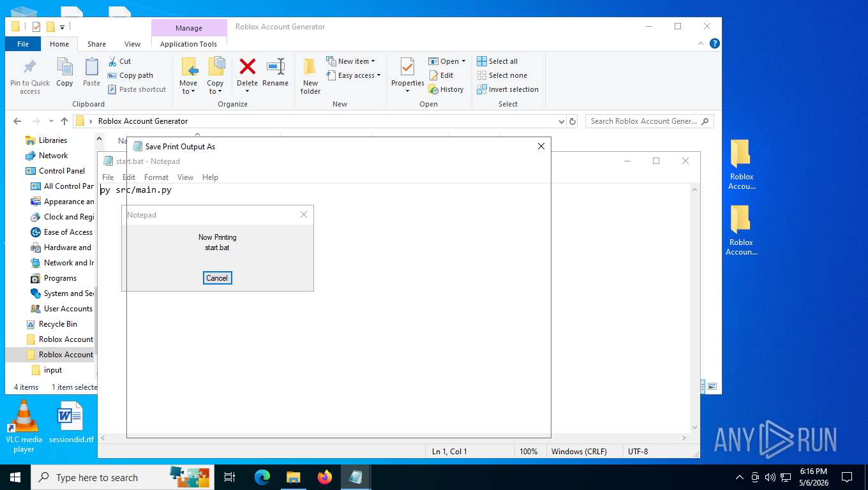This screenshot has width=868, height=490.
Task: Cut the selected item
Action: pos(119,61)
